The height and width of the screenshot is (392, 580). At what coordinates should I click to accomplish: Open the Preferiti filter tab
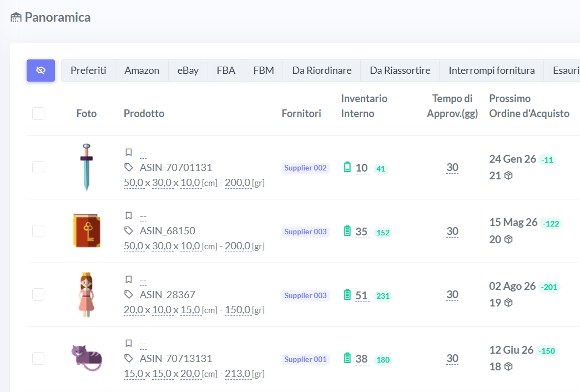[x=88, y=71]
